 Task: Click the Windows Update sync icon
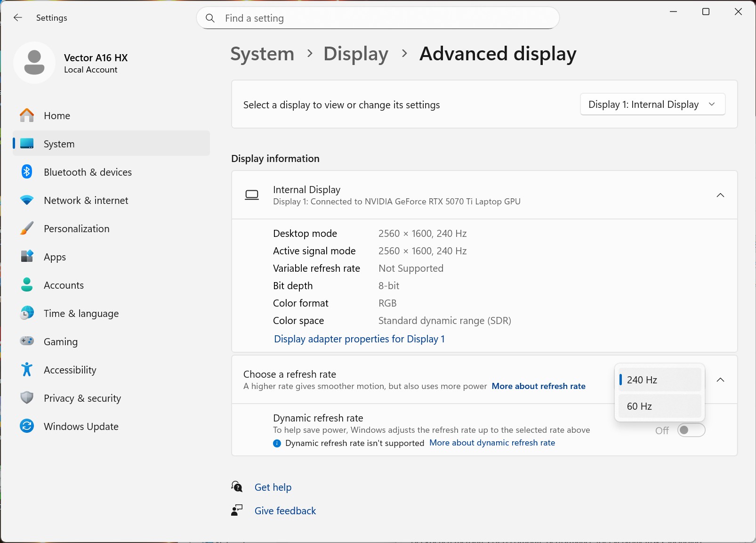click(x=27, y=426)
